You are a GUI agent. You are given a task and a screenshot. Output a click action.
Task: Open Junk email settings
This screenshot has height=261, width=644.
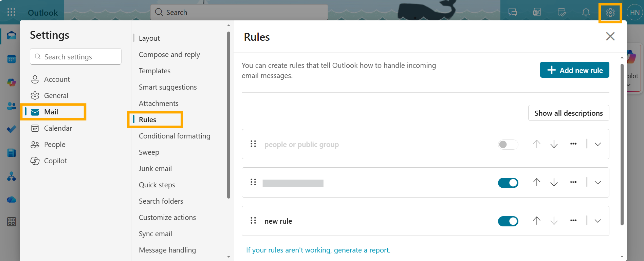(155, 169)
